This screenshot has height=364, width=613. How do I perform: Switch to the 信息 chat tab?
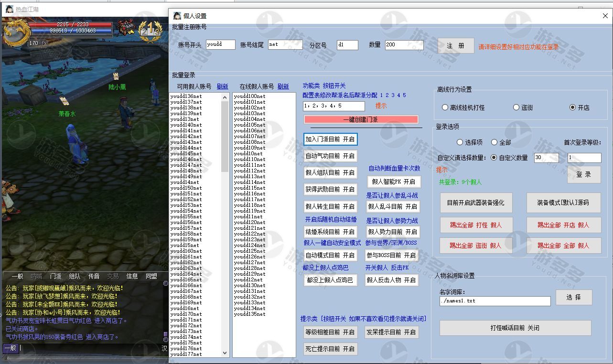132,276
